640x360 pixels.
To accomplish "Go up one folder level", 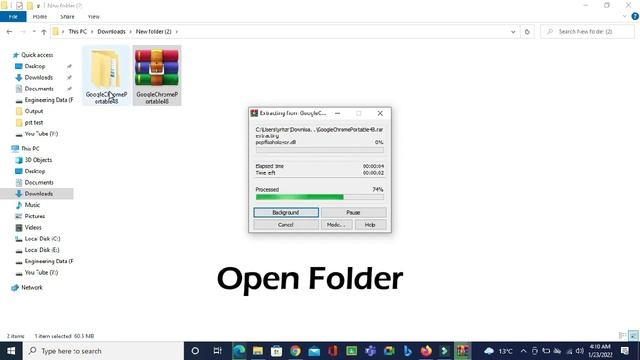I will pos(44,32).
